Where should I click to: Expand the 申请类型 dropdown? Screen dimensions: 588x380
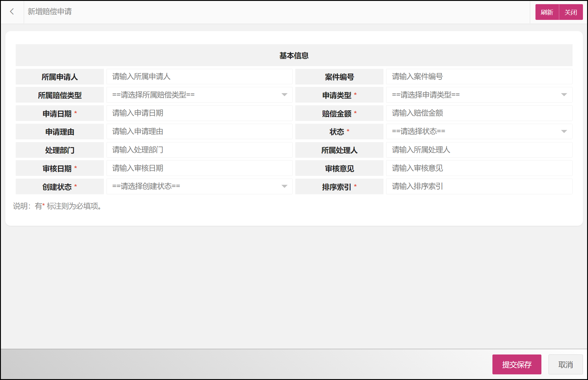point(479,95)
